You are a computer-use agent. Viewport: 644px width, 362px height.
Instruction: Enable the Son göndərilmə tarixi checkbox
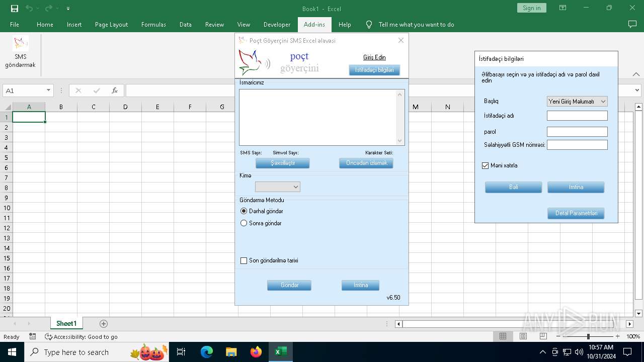point(244,260)
